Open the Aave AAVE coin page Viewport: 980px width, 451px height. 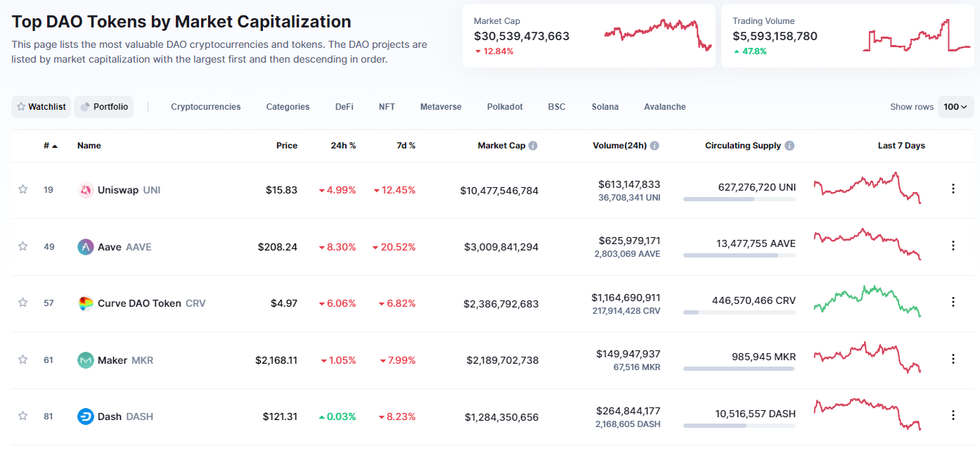point(124,247)
